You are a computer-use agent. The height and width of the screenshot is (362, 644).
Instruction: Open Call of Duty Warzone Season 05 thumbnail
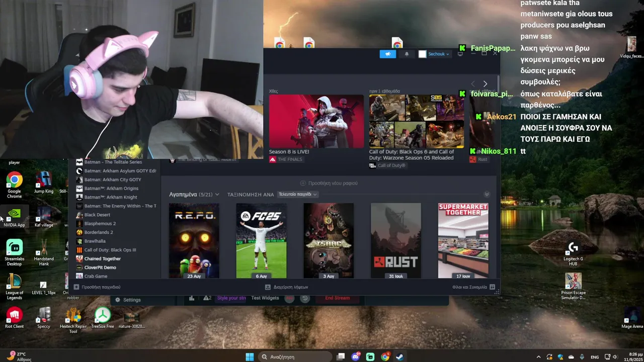416,121
